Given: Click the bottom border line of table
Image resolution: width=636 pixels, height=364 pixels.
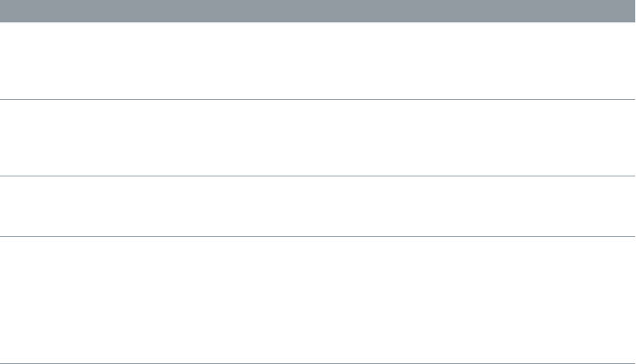Looking at the screenshot, I should point(318,363).
